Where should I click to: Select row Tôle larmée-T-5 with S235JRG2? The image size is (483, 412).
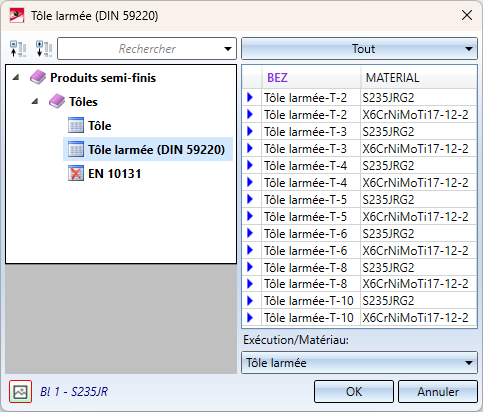tap(359, 200)
